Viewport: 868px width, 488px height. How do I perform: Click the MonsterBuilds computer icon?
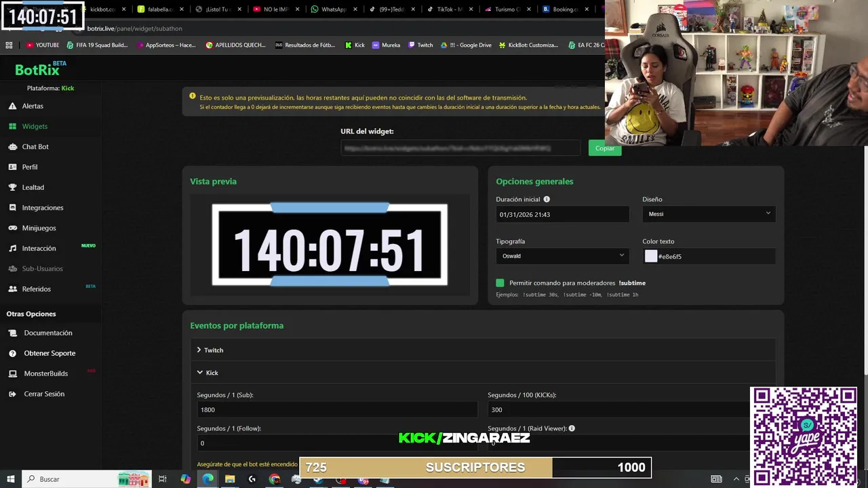[x=13, y=373]
